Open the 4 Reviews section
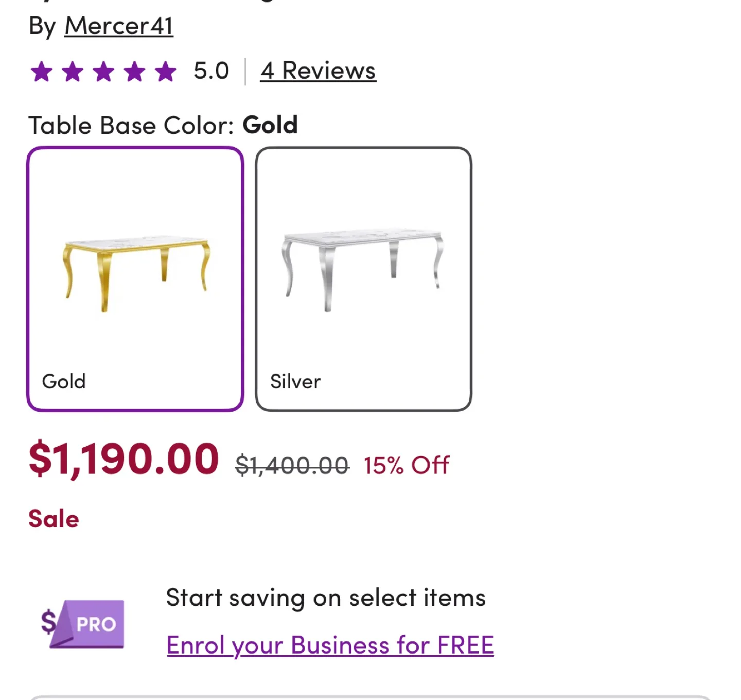This screenshot has height=700, width=741. coord(318,71)
